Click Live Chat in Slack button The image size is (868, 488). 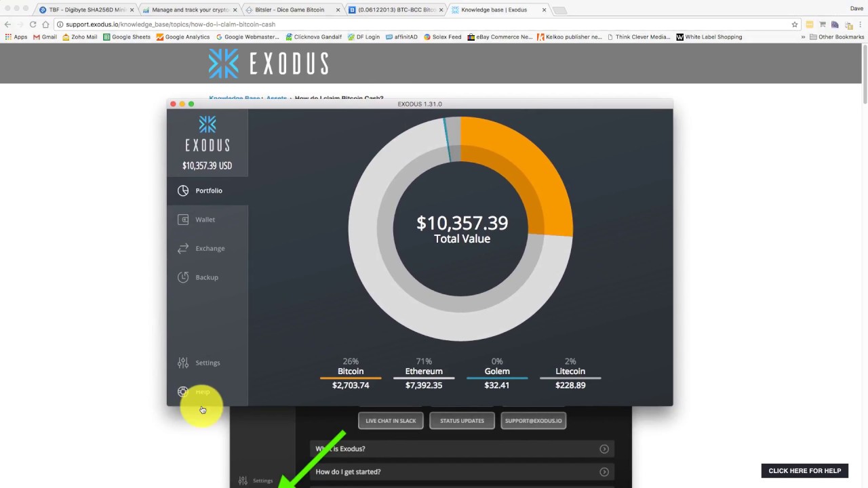click(x=391, y=421)
